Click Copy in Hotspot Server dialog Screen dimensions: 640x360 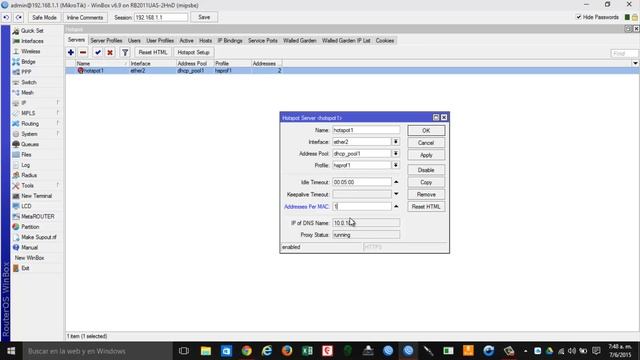pyautogui.click(x=426, y=182)
